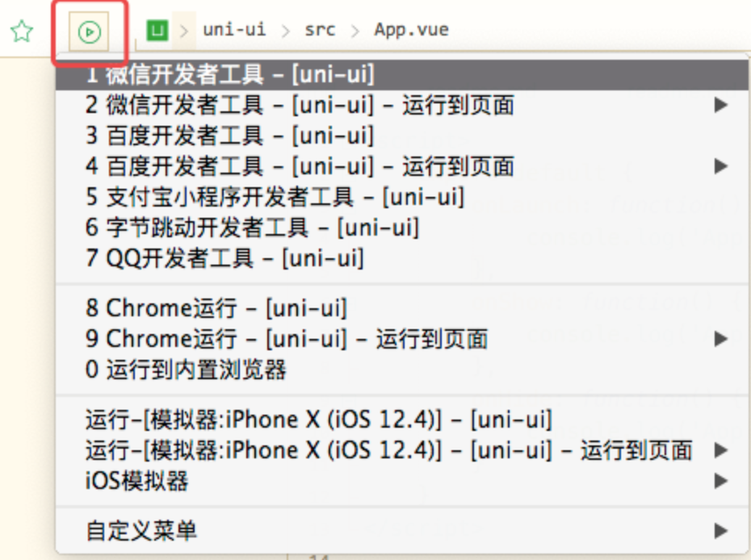The height and width of the screenshot is (560, 751).
Task: Run in 微信开发者工具 - [uni-ui]
Action: coord(230,75)
